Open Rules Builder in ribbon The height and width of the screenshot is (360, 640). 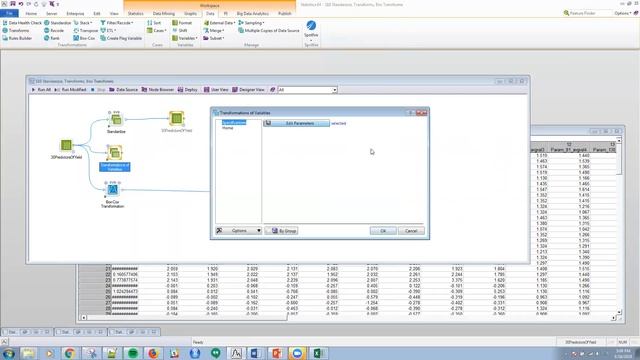click(x=17, y=38)
